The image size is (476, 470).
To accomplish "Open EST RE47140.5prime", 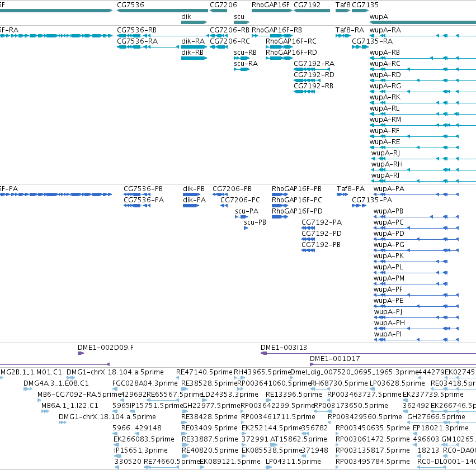I will click(178, 378).
